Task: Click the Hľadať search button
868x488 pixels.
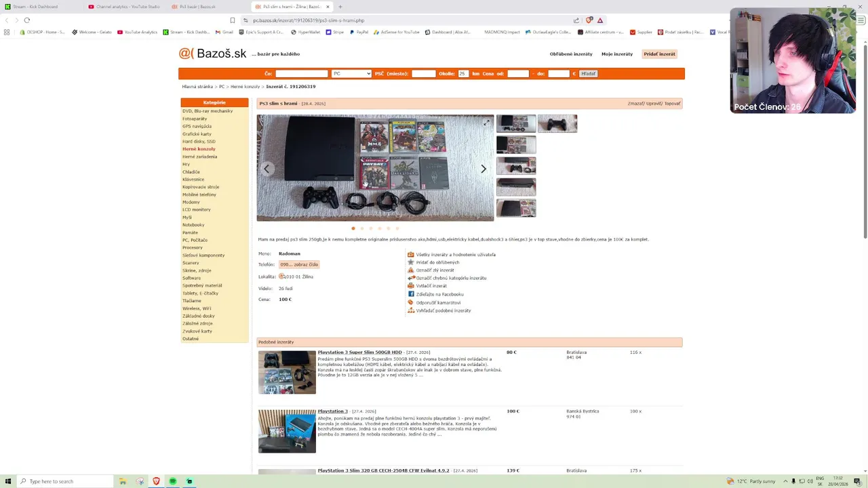Action: point(588,73)
